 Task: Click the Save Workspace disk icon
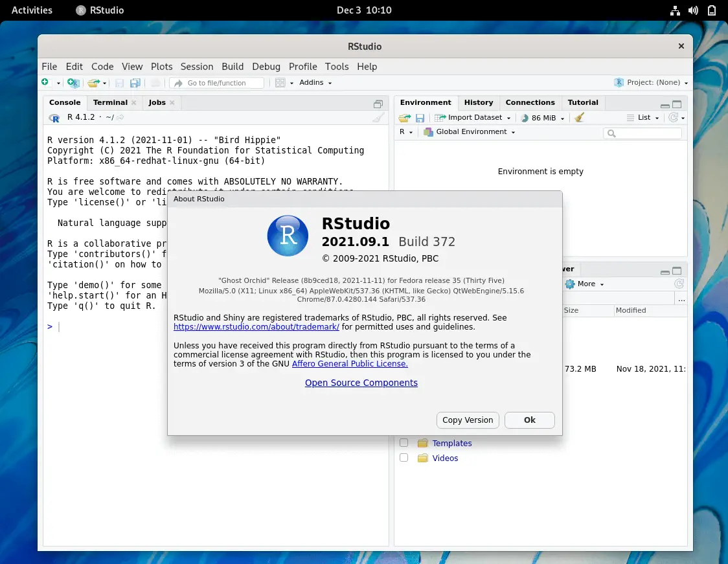point(420,118)
